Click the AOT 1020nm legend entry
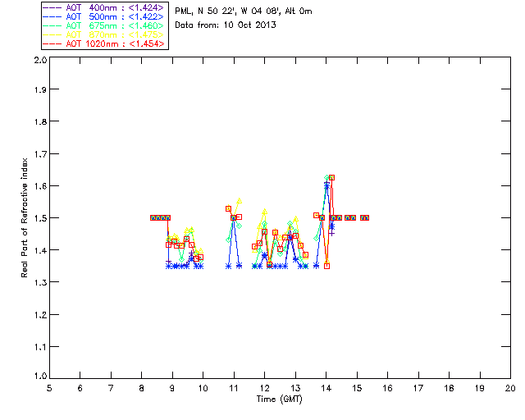The width and height of the screenshot is (525, 420). [x=104, y=43]
